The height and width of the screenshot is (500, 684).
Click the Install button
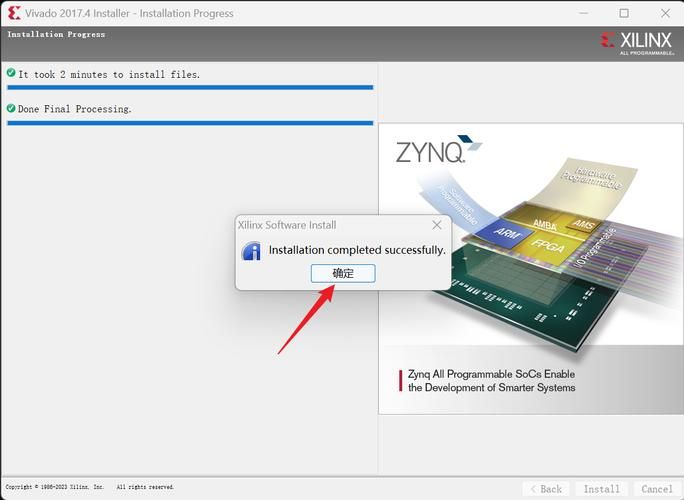click(602, 489)
